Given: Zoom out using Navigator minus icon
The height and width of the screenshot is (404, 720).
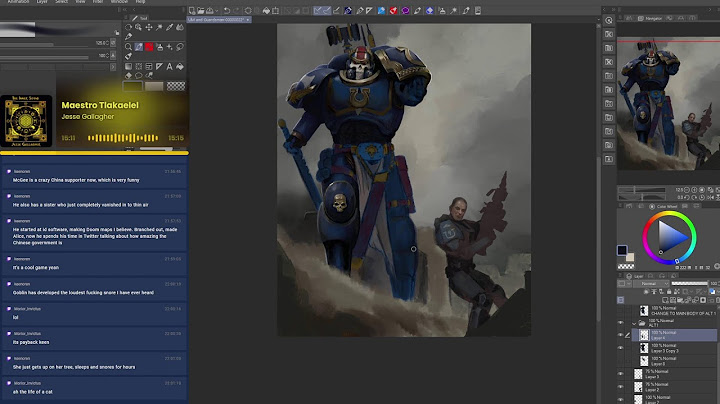Looking at the screenshot, I should click(x=686, y=190).
